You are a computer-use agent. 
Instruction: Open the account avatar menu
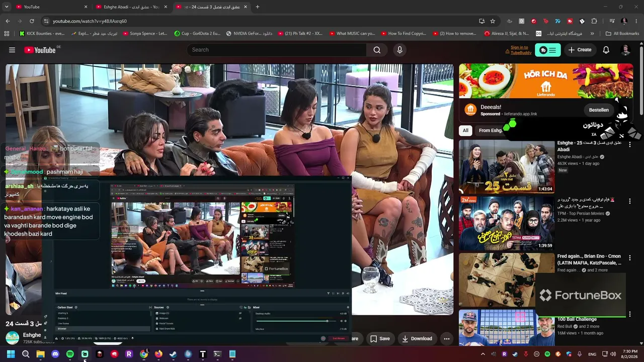pyautogui.click(x=626, y=50)
